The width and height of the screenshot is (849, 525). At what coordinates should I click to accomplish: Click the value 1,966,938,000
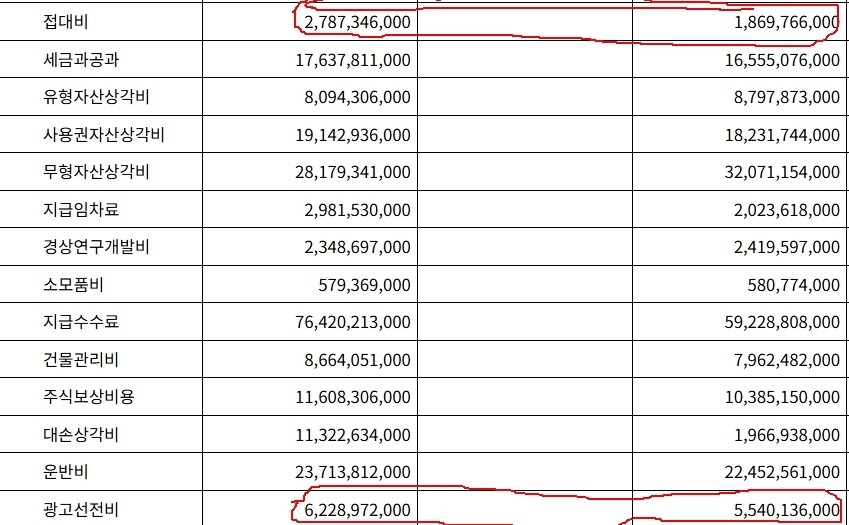785,435
